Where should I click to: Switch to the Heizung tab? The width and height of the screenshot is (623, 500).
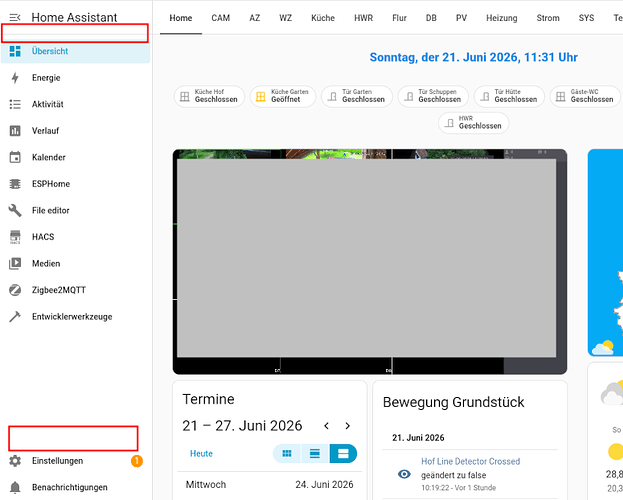[x=502, y=18]
